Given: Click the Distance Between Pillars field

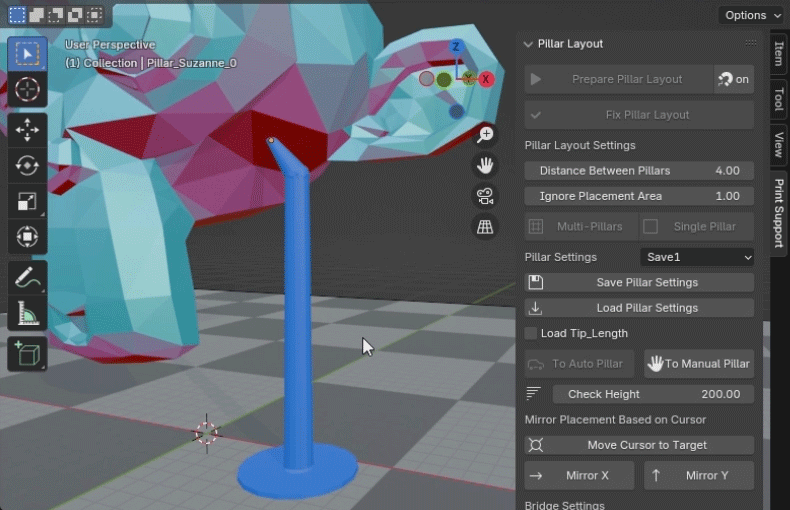Looking at the screenshot, I should point(639,171).
